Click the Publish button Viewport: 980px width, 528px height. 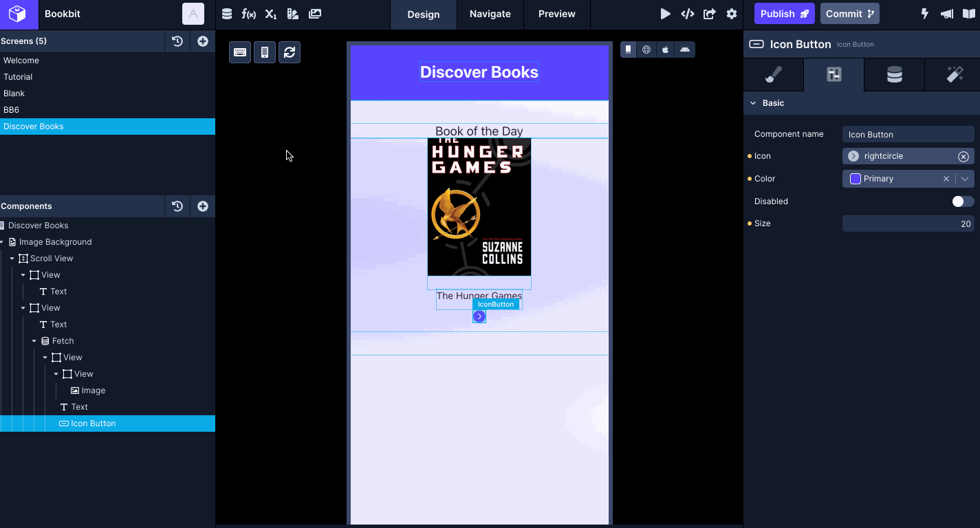(784, 14)
